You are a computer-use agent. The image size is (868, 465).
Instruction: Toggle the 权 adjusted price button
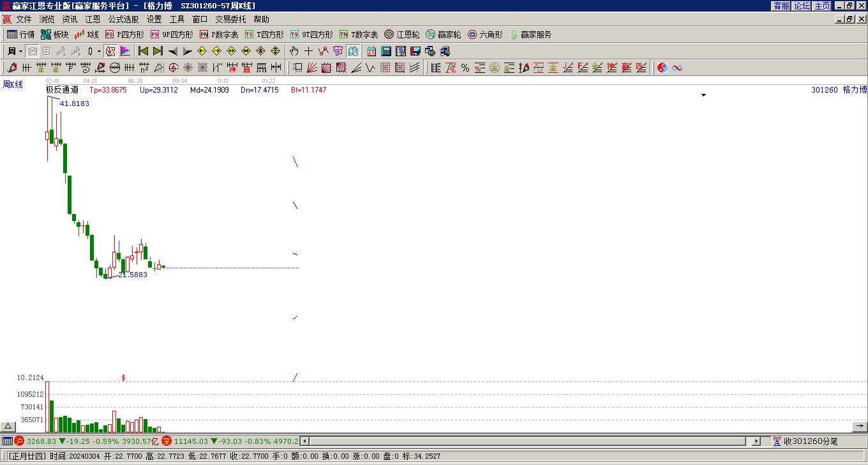point(110,51)
